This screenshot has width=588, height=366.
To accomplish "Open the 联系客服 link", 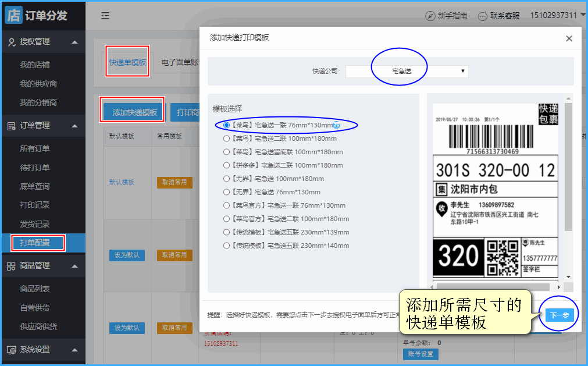I will click(x=505, y=16).
